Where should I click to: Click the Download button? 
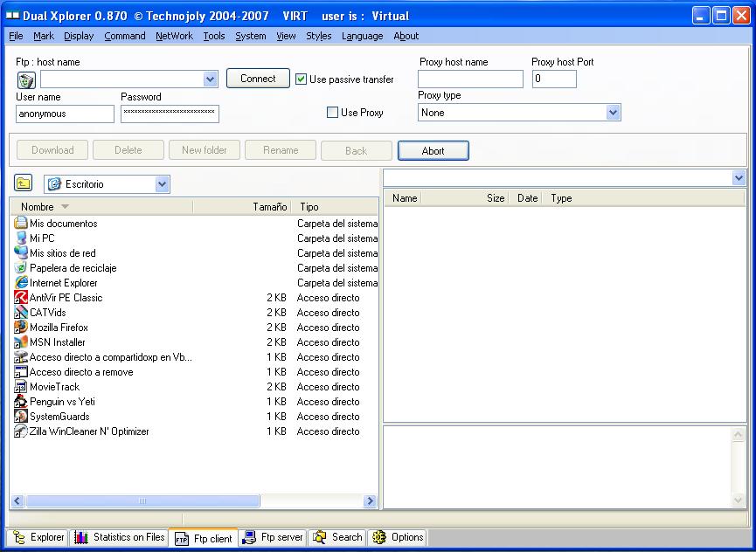click(52, 150)
